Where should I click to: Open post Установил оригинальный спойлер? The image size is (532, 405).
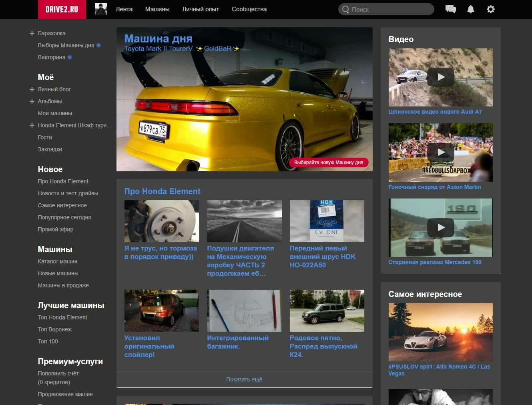pos(149,346)
